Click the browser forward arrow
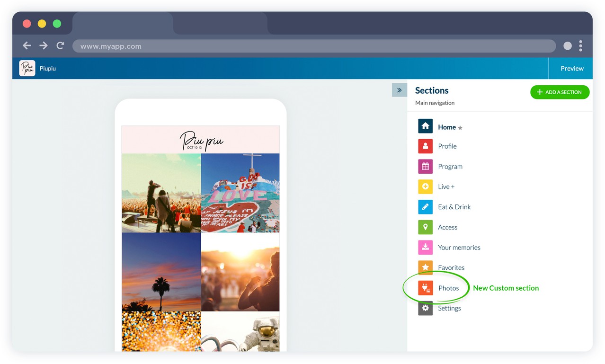 click(x=44, y=45)
